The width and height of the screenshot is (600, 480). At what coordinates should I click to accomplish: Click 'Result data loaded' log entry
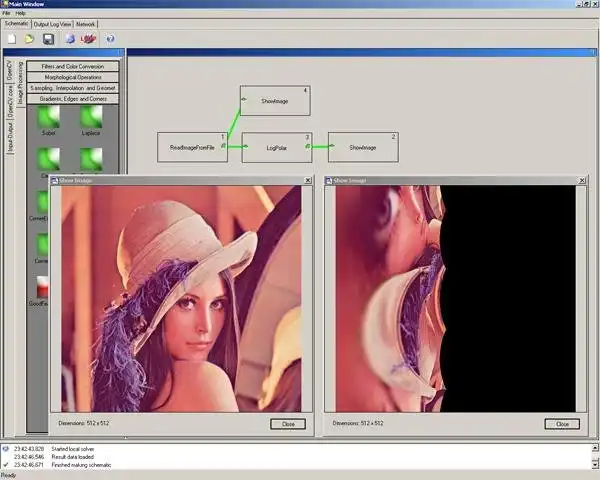click(73, 457)
